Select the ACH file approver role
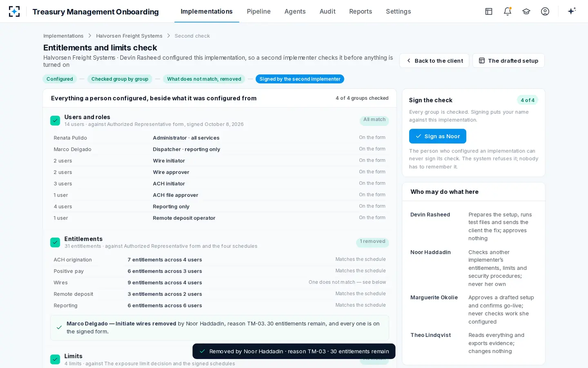The image size is (588, 368). point(176,195)
